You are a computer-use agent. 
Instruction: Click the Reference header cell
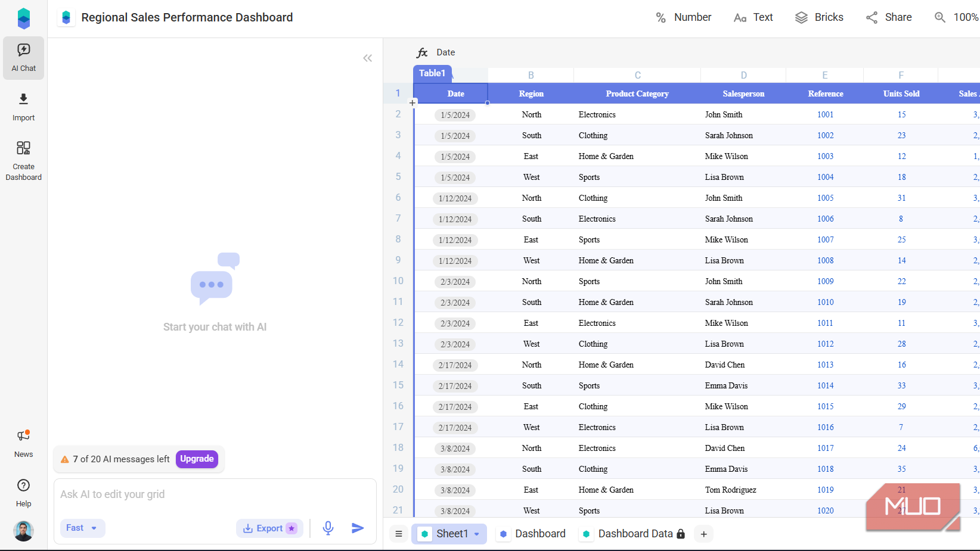(825, 94)
